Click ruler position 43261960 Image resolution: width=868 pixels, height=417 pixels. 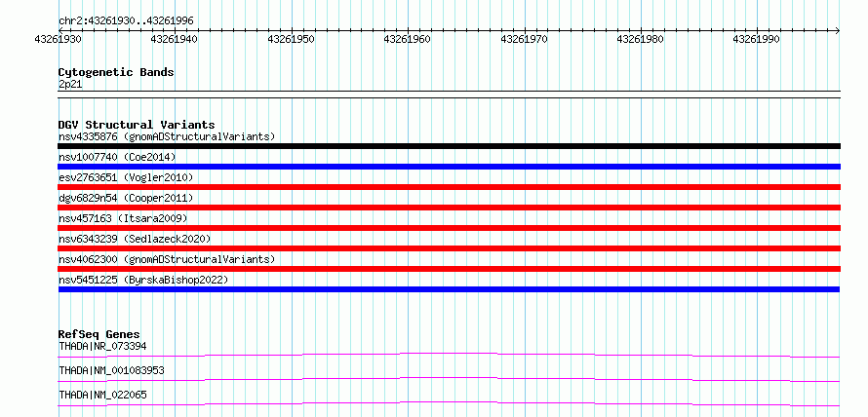click(408, 39)
